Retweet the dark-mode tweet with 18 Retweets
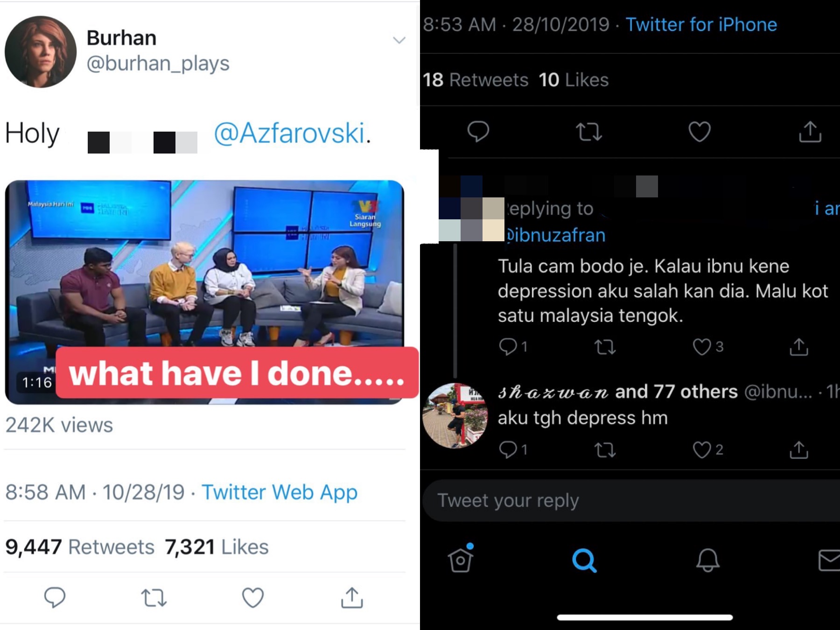Image resolution: width=840 pixels, height=630 pixels. 589,132
